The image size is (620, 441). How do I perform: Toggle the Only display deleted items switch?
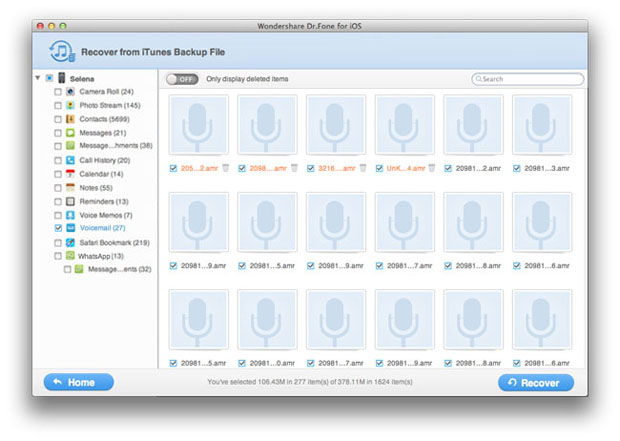(182, 79)
